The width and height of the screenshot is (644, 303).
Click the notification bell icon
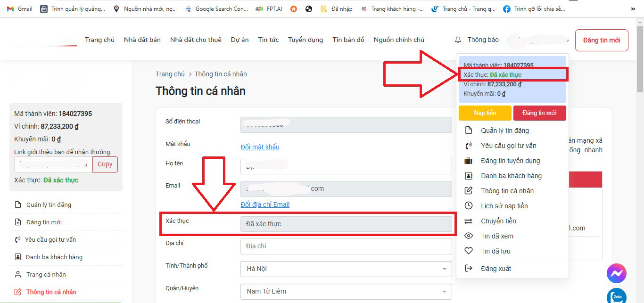point(458,40)
